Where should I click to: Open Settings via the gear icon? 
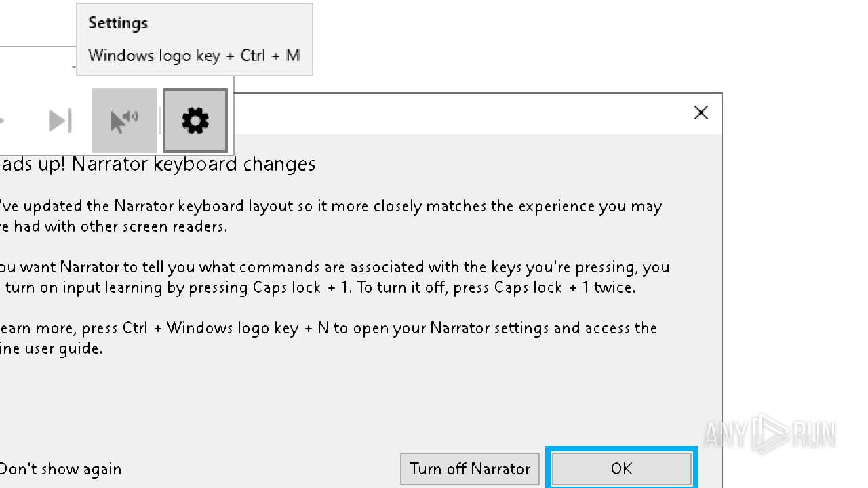[x=195, y=121]
